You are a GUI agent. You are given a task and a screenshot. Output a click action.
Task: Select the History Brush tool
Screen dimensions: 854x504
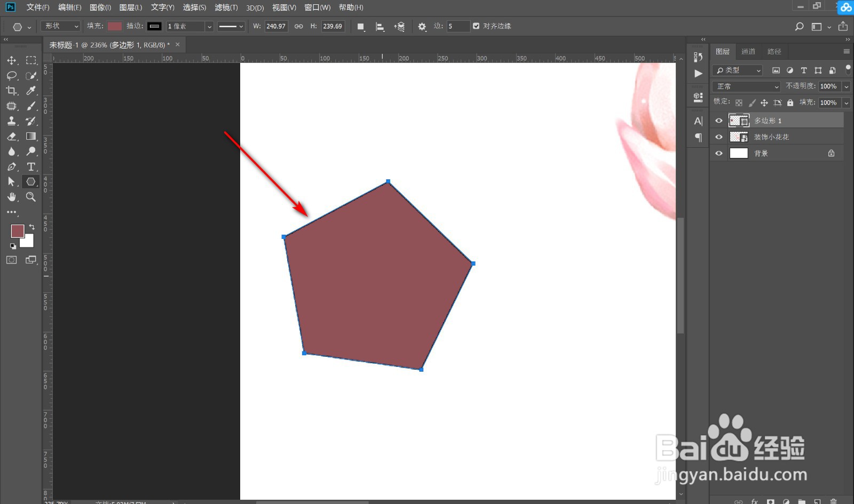31,121
